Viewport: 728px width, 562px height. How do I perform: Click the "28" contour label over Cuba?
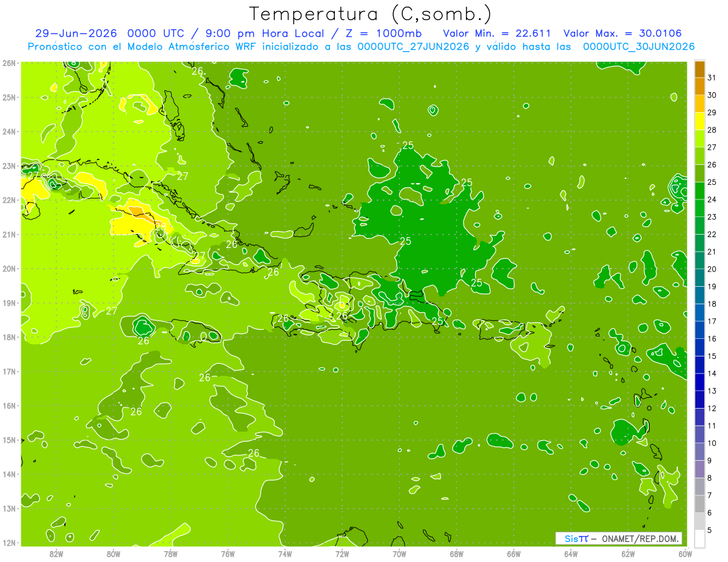pyautogui.click(x=160, y=226)
